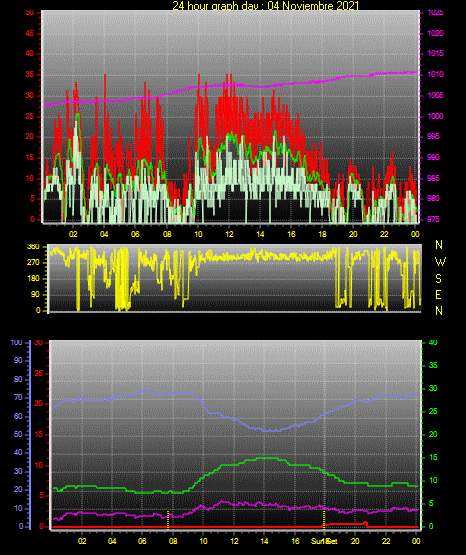
Task: Click hour label 22 under the temperature graph
Action: pos(386,541)
